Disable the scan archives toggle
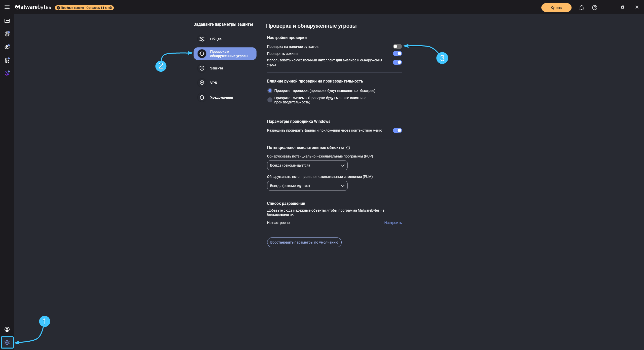This screenshot has height=350, width=644. [397, 54]
